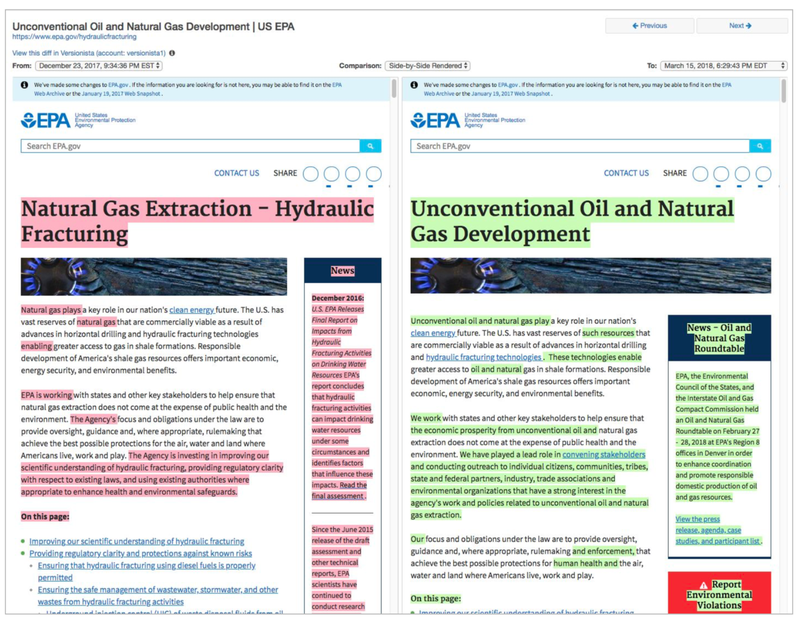
Task: Click second share circle icon in left pane
Action: (x=332, y=174)
